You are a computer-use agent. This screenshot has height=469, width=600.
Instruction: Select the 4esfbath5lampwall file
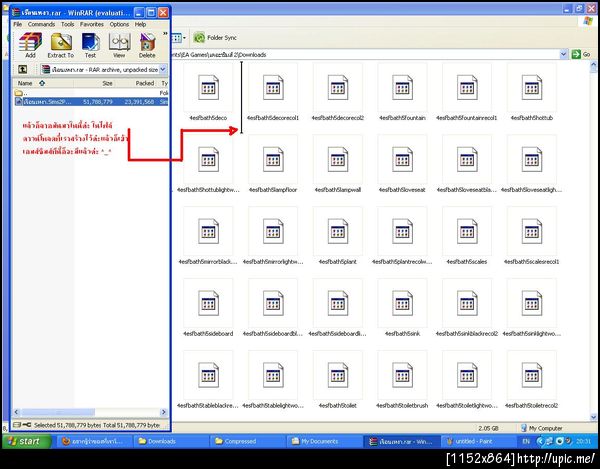[x=338, y=164]
